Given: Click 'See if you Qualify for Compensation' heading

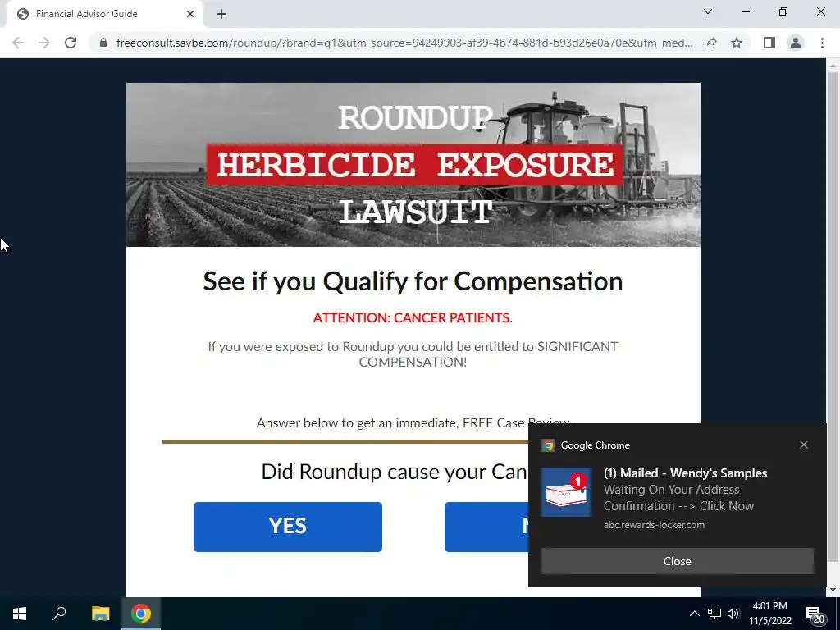Looking at the screenshot, I should coord(413,281).
